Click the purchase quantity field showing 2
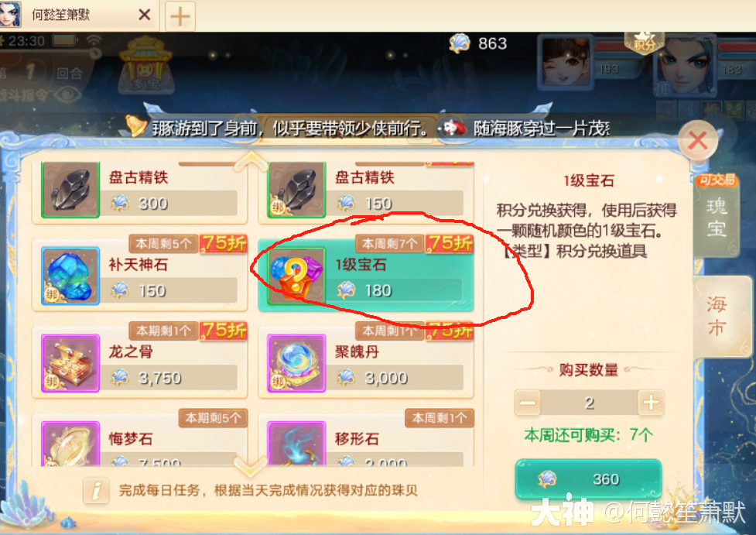Image resolution: width=756 pixels, height=535 pixels. pos(589,403)
